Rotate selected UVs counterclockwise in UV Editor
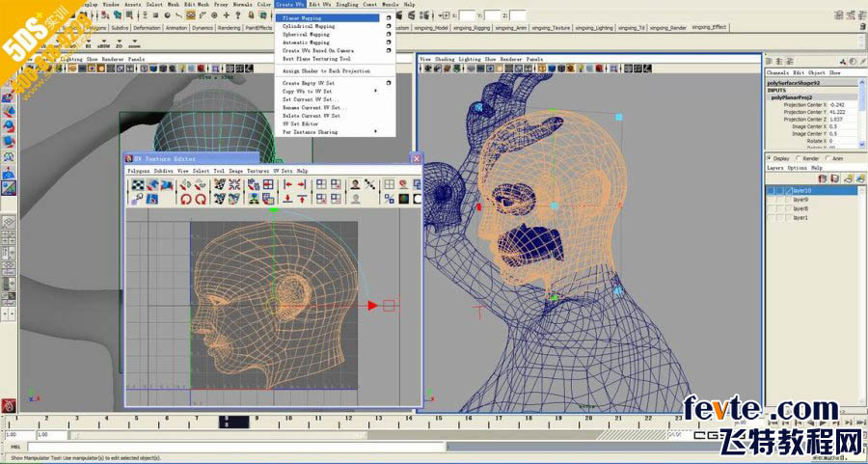This screenshot has width=868, height=464. (186, 198)
